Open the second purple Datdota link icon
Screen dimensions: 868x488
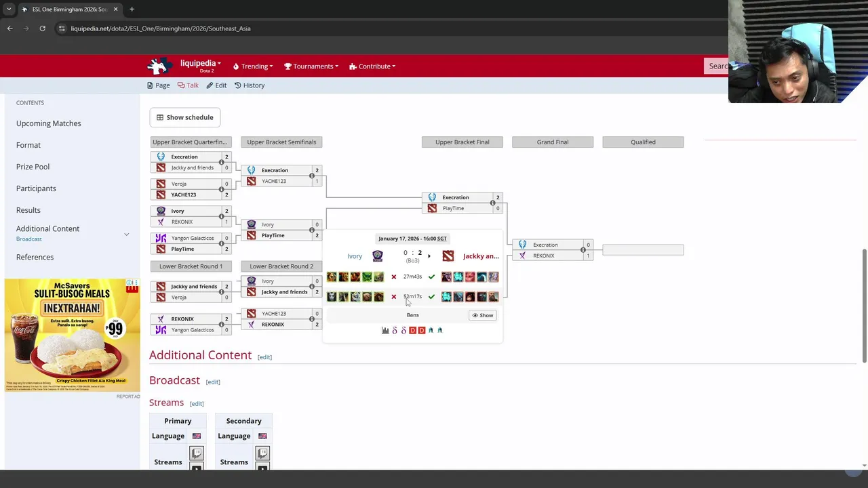[x=403, y=330]
